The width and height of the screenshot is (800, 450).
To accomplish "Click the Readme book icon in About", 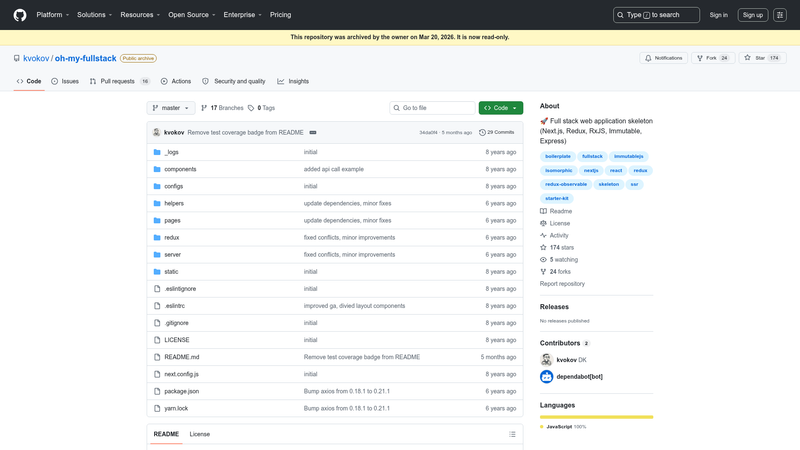I will pos(543,211).
